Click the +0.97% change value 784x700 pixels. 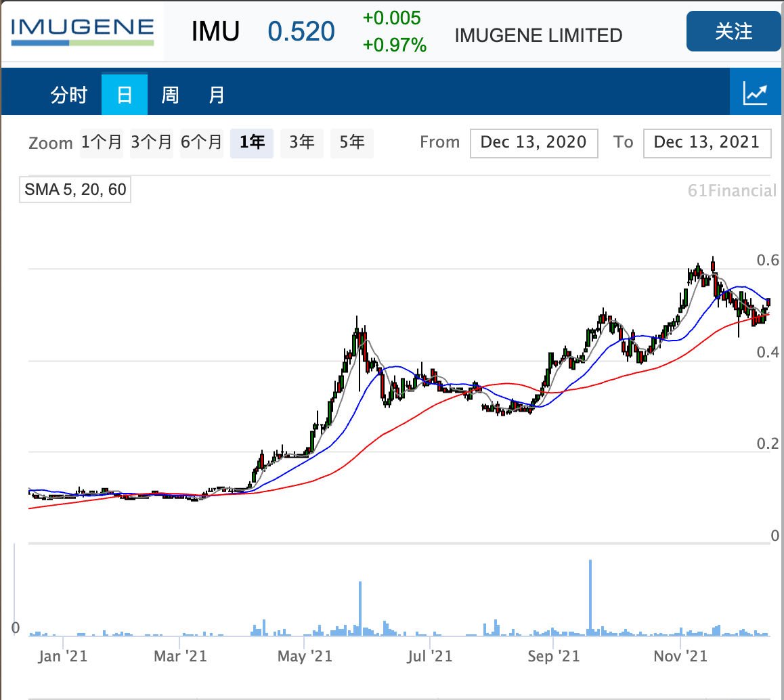coord(395,45)
